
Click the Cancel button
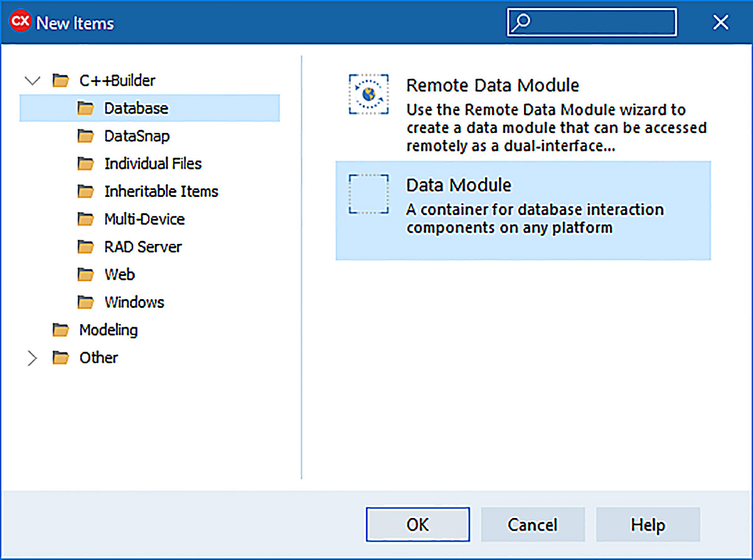point(533,524)
